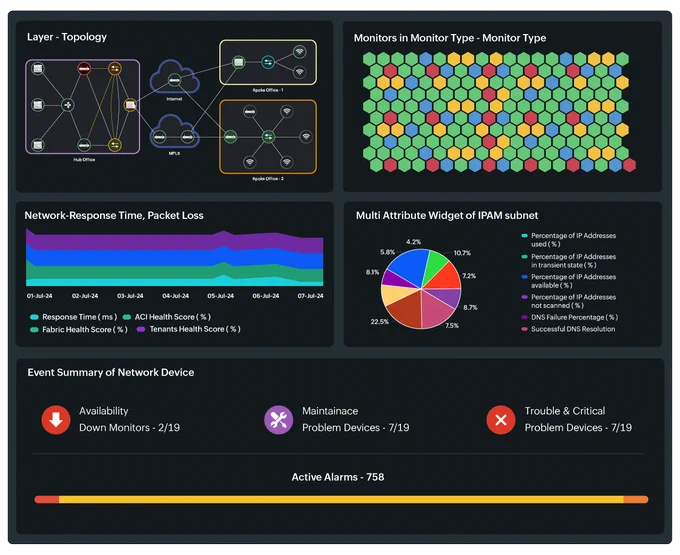Viewport: 680px width, 555px height.
Task: Click the 10.7% pie chart label
Action: click(x=462, y=253)
